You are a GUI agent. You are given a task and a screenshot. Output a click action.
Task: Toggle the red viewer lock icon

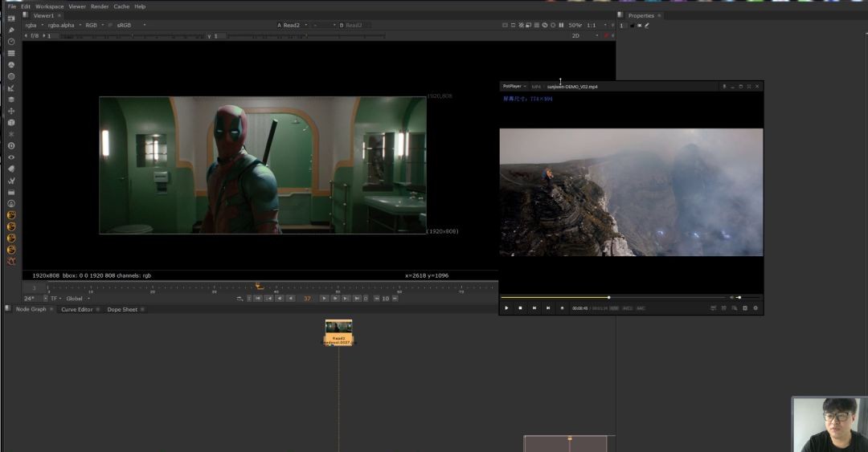pyautogui.click(x=606, y=35)
